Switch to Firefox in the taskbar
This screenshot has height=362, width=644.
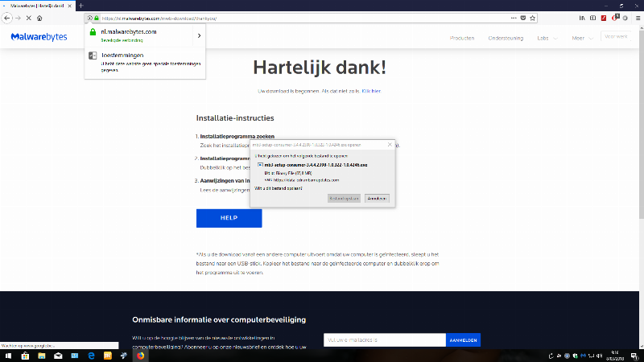tap(140, 356)
